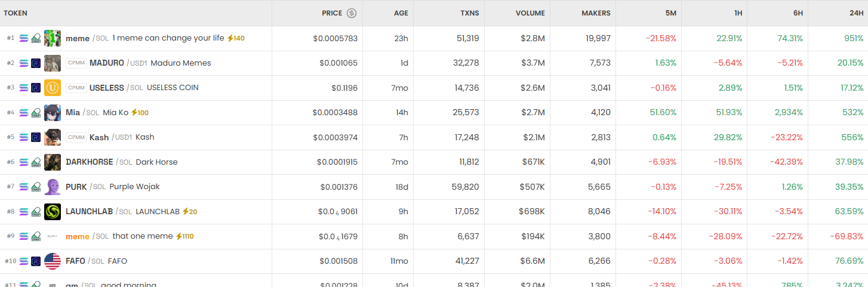This screenshot has height=287, width=868.
Task: Click the DARKHORSE price $0.0001915
Action: coord(337,162)
